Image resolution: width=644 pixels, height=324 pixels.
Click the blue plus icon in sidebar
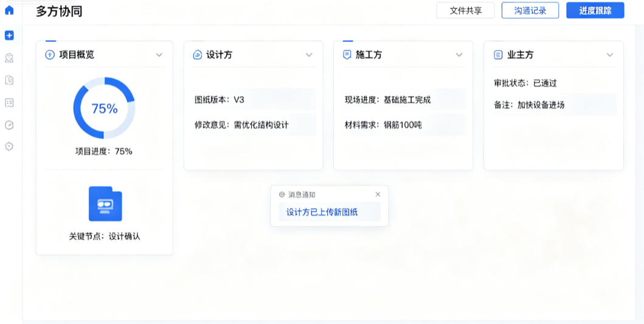pyautogui.click(x=9, y=35)
